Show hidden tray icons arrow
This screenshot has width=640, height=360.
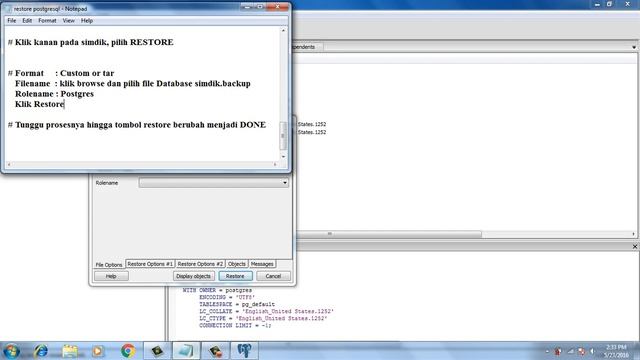(547, 351)
